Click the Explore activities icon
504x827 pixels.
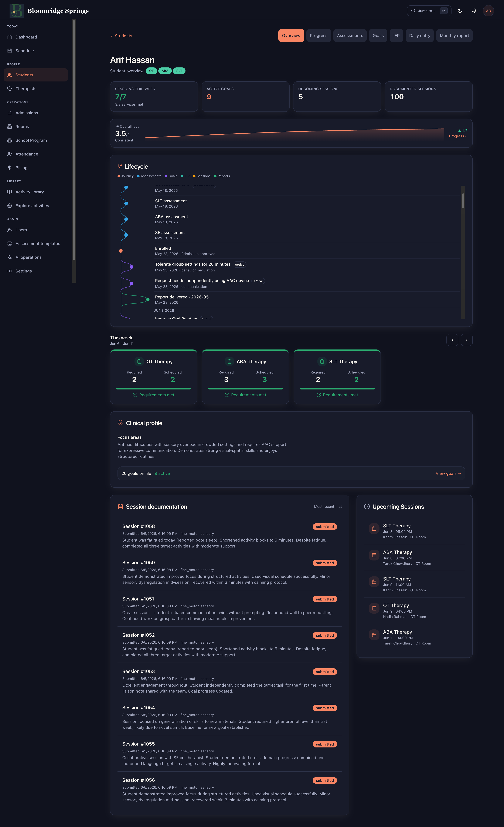[9, 206]
